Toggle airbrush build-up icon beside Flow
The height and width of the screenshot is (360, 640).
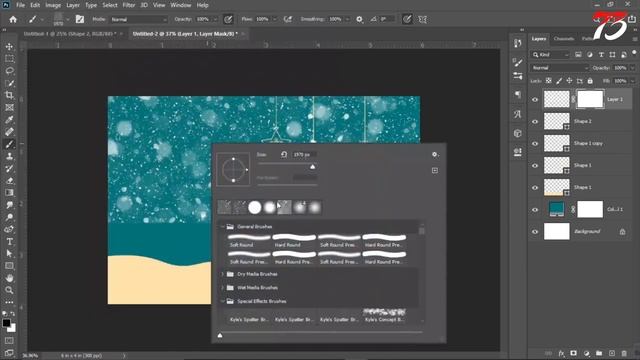288,19
